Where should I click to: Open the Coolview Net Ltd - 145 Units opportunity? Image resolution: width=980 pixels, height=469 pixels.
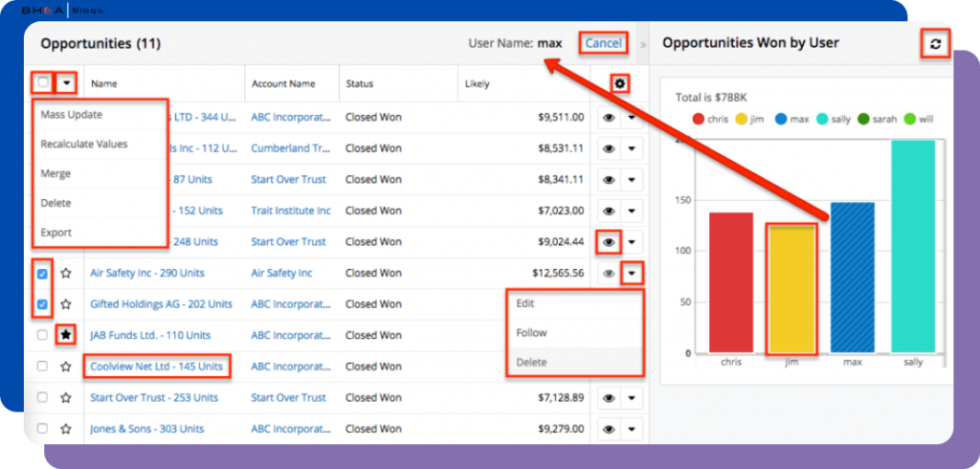156,367
